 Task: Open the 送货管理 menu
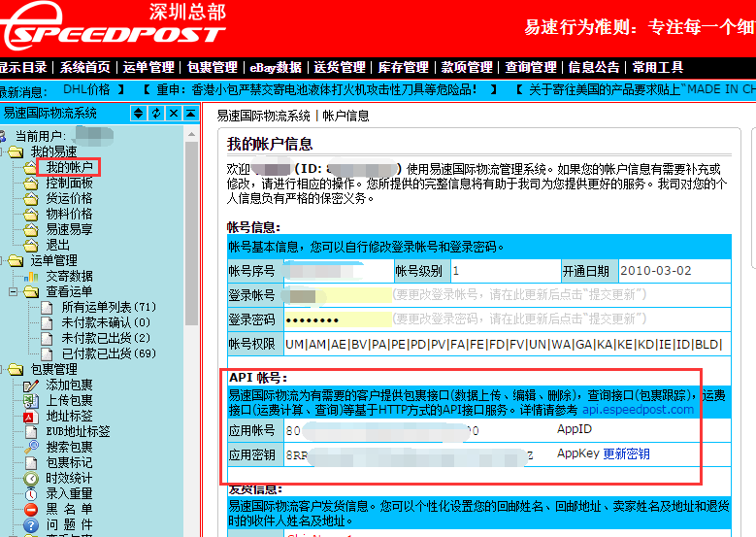point(340,67)
